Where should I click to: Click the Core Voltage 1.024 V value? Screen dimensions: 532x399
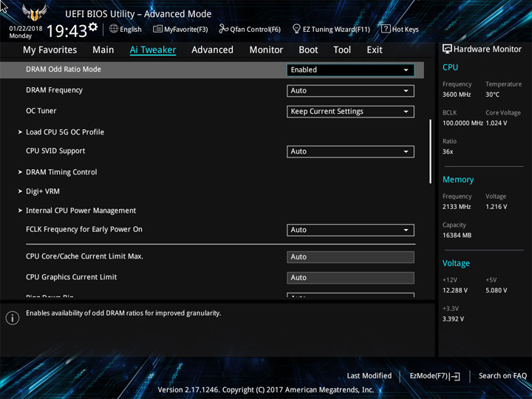click(497, 123)
